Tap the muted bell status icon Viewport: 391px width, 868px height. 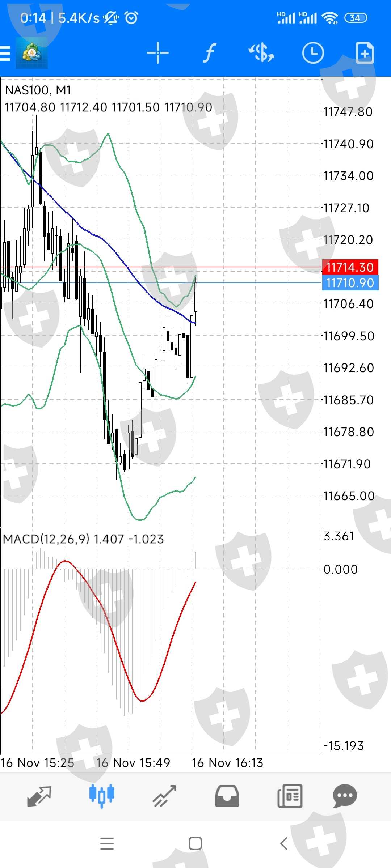(111, 17)
